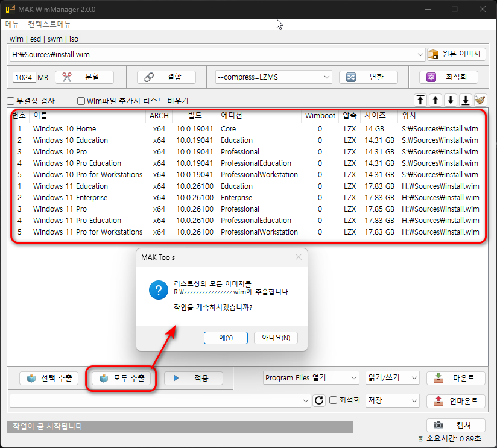Click the ARCH column header
497x448 pixels.
[x=159, y=115]
